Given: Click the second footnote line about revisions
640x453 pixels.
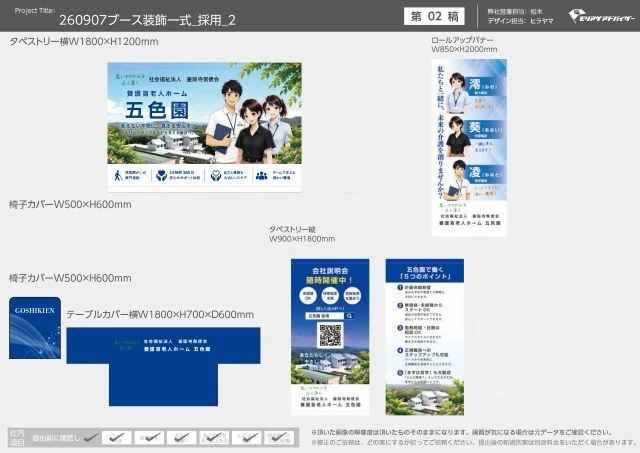Looking at the screenshot, I should pos(473,442).
